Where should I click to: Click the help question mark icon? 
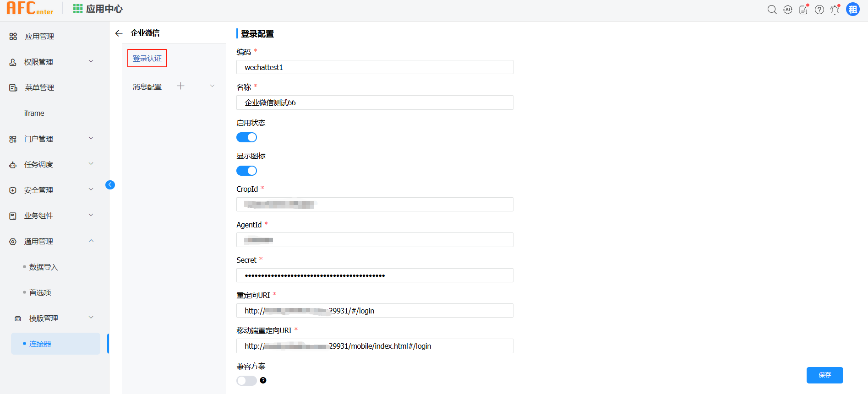click(x=819, y=10)
